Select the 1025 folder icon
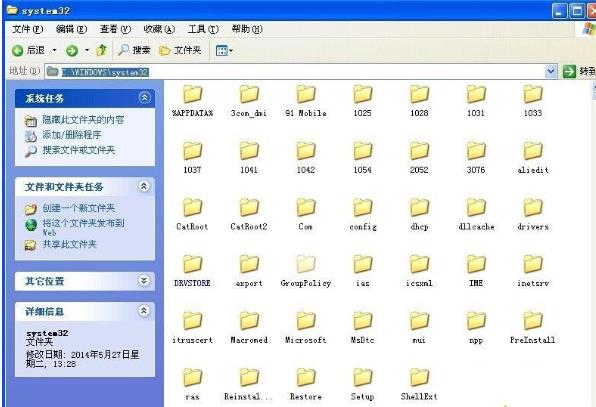This screenshot has height=407, width=596. 363,94
